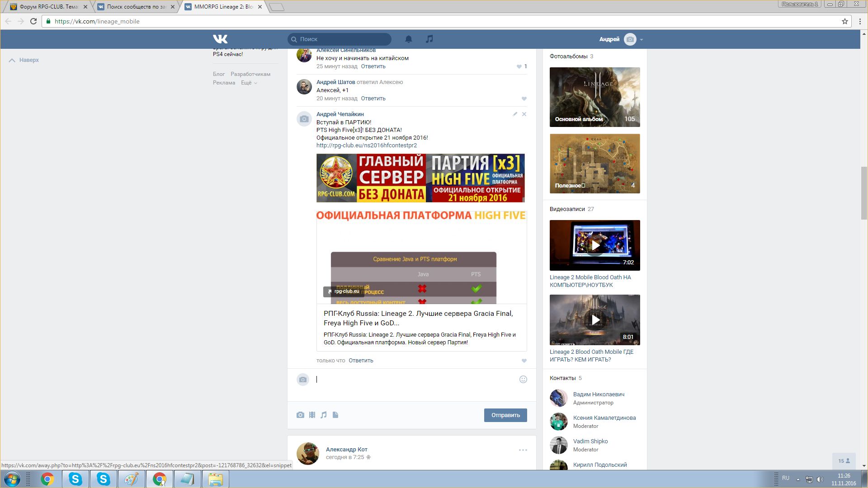Like the Андрей Чепайкин comment heart
The image size is (868, 488).
(x=524, y=361)
